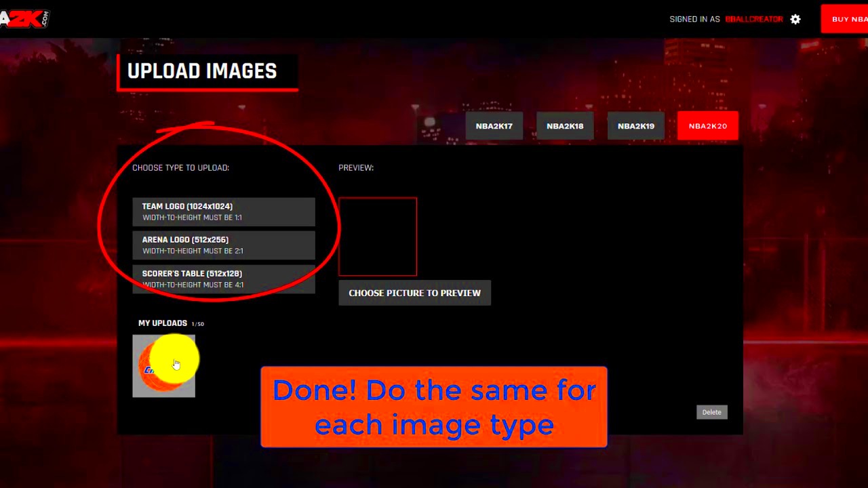Viewport: 868px width, 488px height.
Task: Click the Upload Images heading
Action: pyautogui.click(x=202, y=71)
